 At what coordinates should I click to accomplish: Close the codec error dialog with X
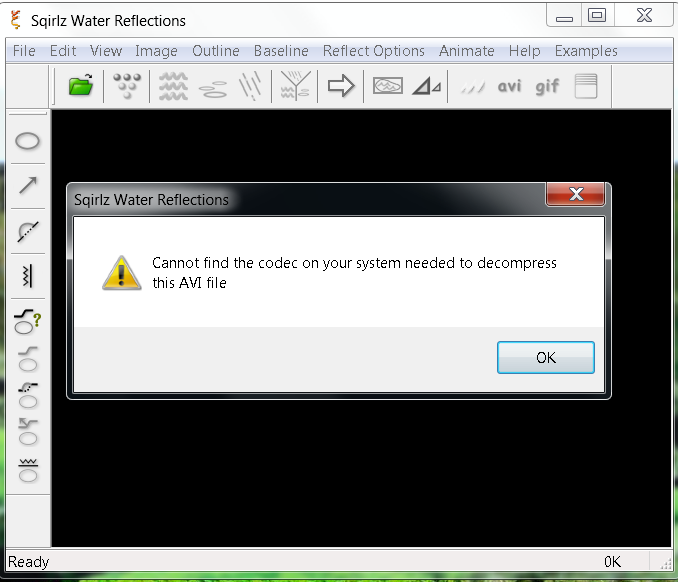tap(576, 194)
